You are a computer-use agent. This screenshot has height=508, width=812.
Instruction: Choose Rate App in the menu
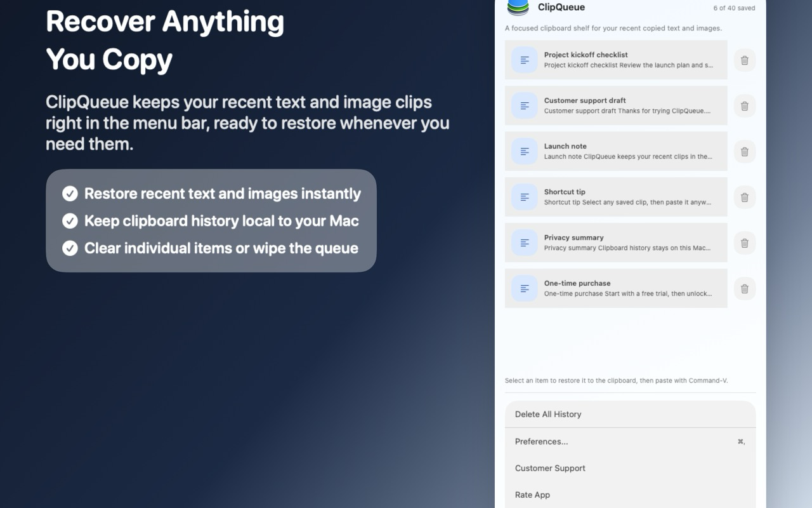point(631,495)
